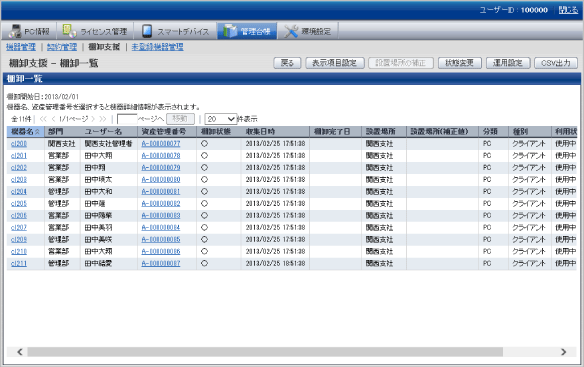Image resolution: width=584 pixels, height=367 pixels.
Task: Click the CSV出力 button
Action: [x=556, y=63]
